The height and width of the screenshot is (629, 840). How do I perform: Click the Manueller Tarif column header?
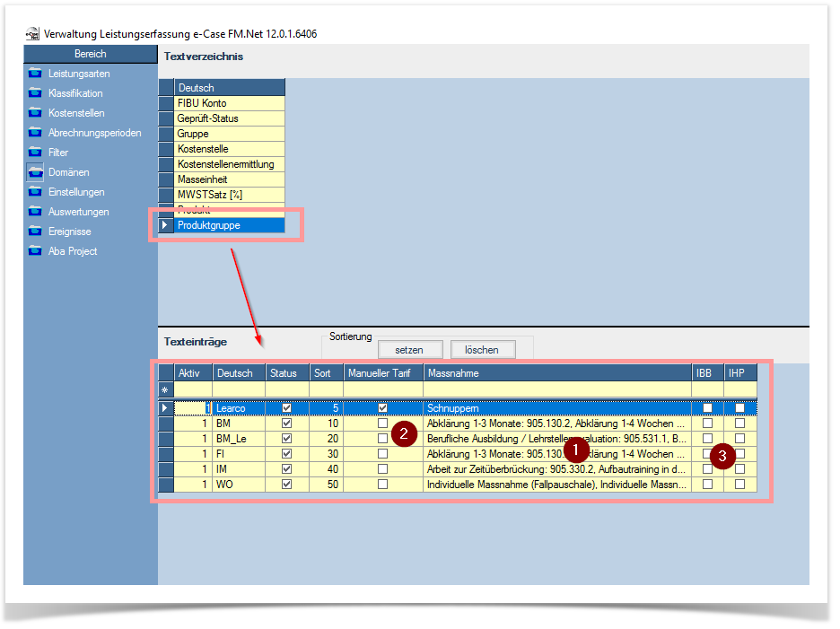pos(383,373)
